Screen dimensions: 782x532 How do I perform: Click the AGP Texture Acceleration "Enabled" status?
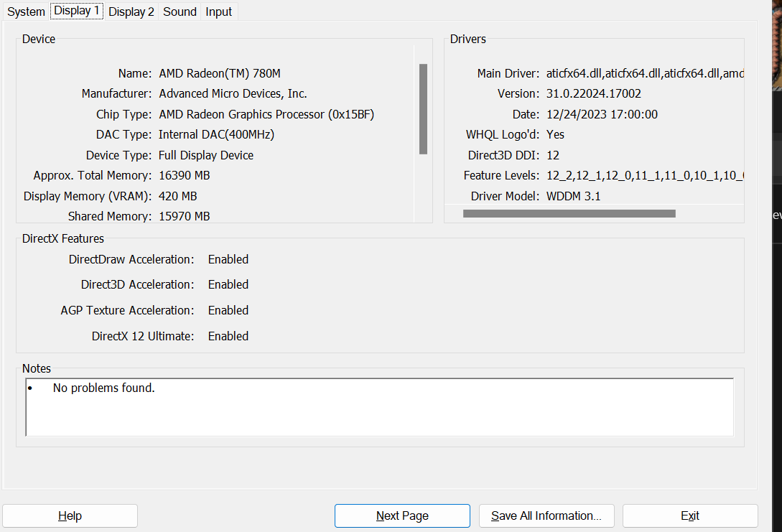pos(228,310)
